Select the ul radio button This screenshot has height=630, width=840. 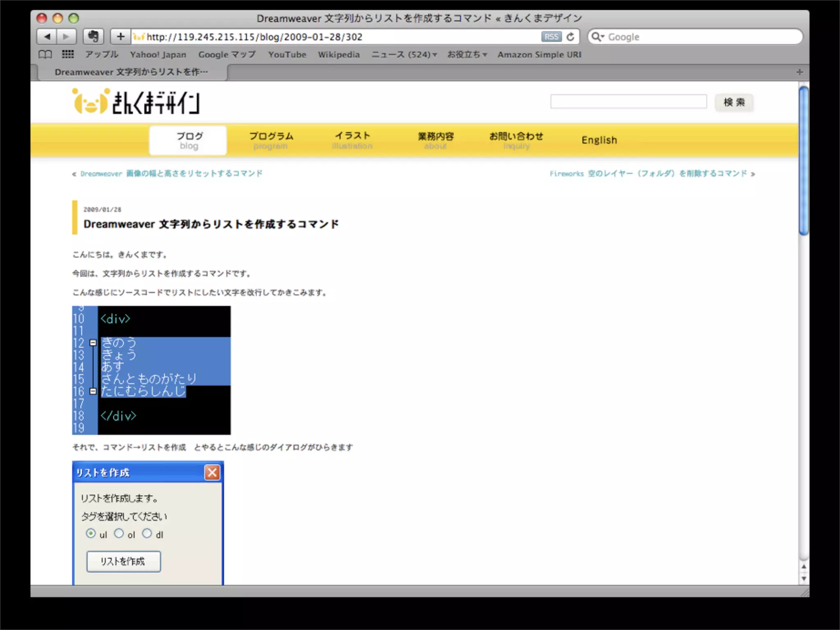91,533
